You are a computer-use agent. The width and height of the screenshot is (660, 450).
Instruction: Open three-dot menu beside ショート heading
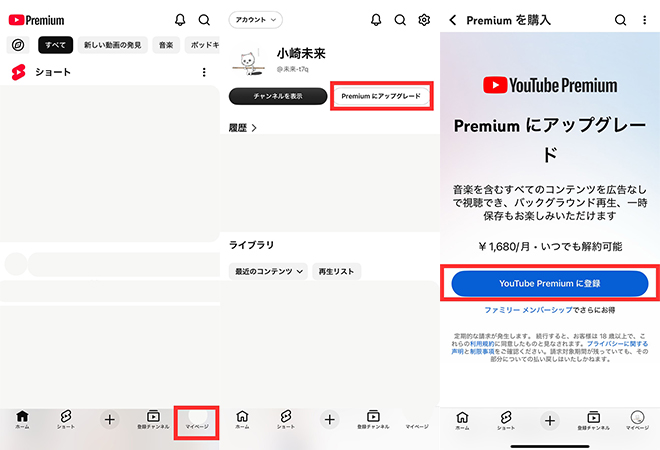204,72
